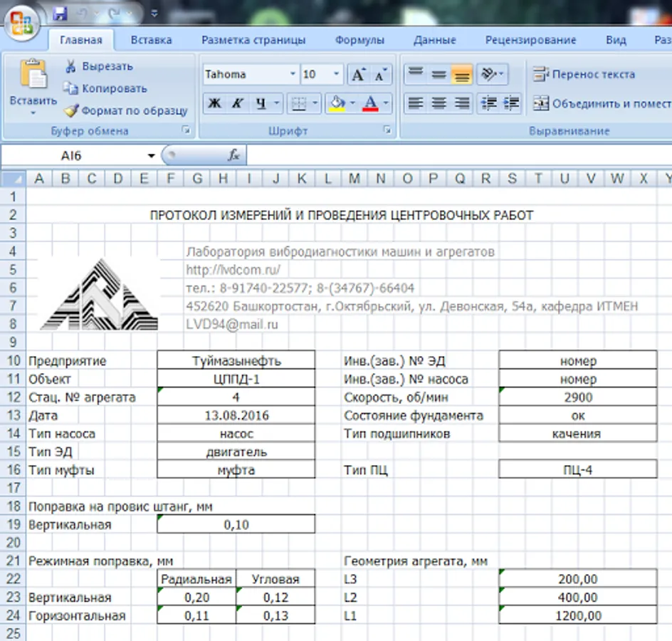Select the cell containing Туймазынефть
This screenshot has height=641, width=672.
[236, 361]
